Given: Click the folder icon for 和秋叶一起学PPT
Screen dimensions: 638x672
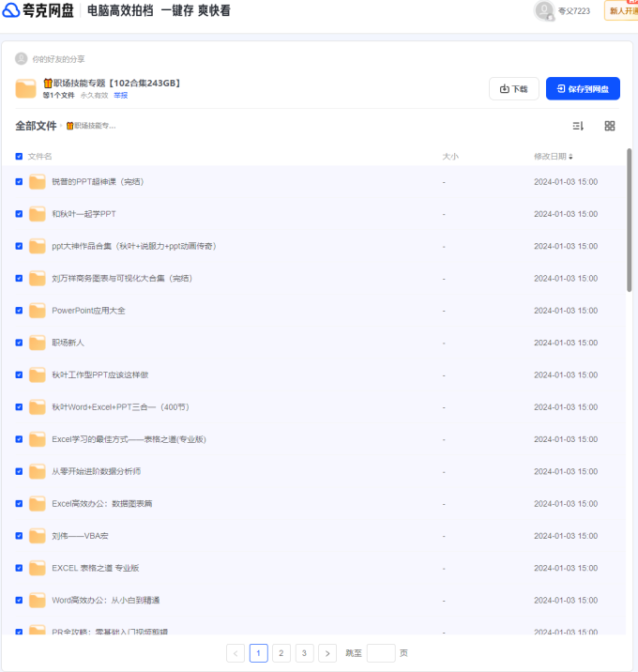Looking at the screenshot, I should click(38, 214).
